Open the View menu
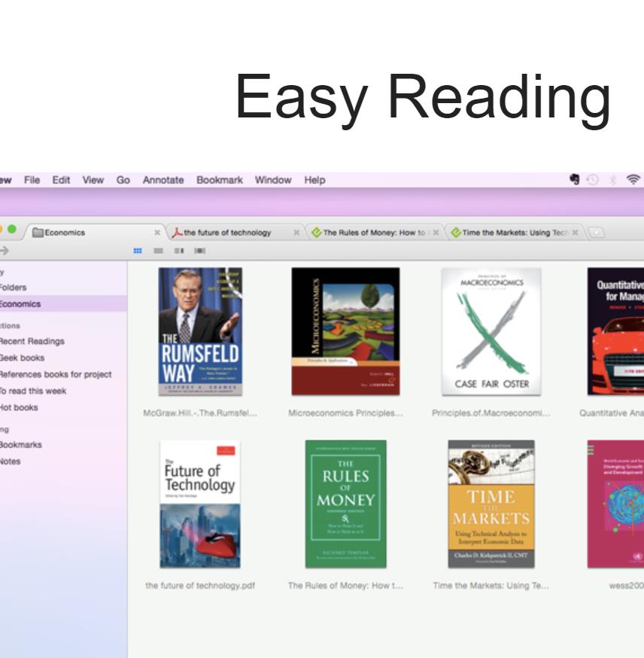The height and width of the screenshot is (658, 644). [93, 180]
